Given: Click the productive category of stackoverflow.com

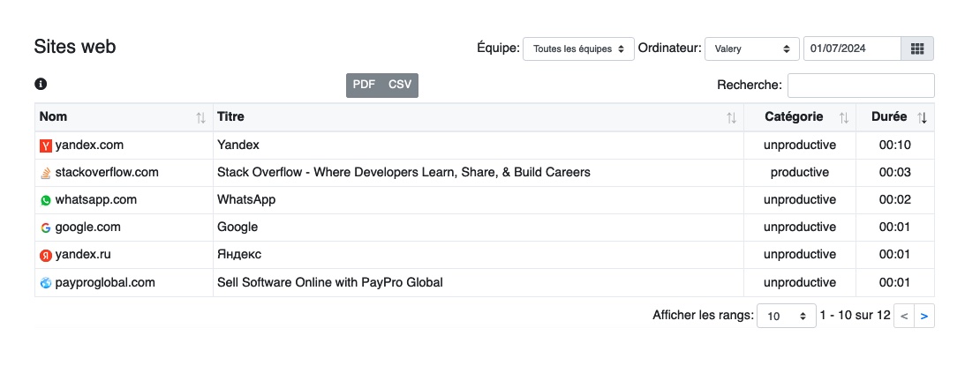Looking at the screenshot, I should coord(799,172).
